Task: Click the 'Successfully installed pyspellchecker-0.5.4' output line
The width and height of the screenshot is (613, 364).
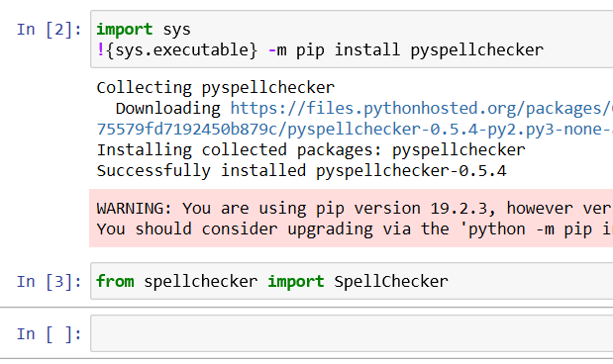Action: [x=301, y=171]
